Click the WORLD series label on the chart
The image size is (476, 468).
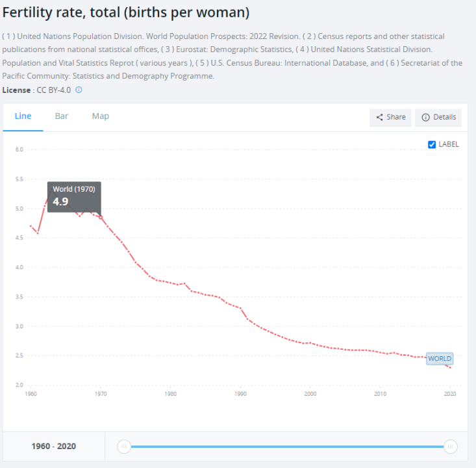pos(440,359)
